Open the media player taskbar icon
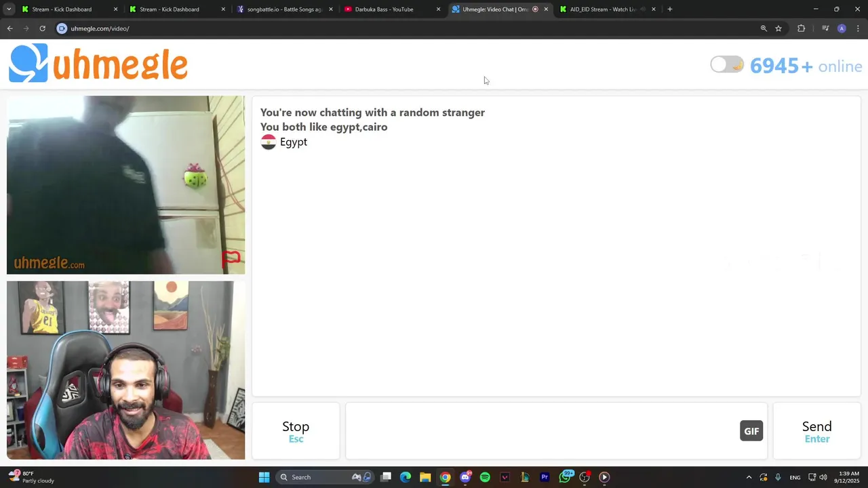Screen dimensions: 868x488 click(604, 477)
